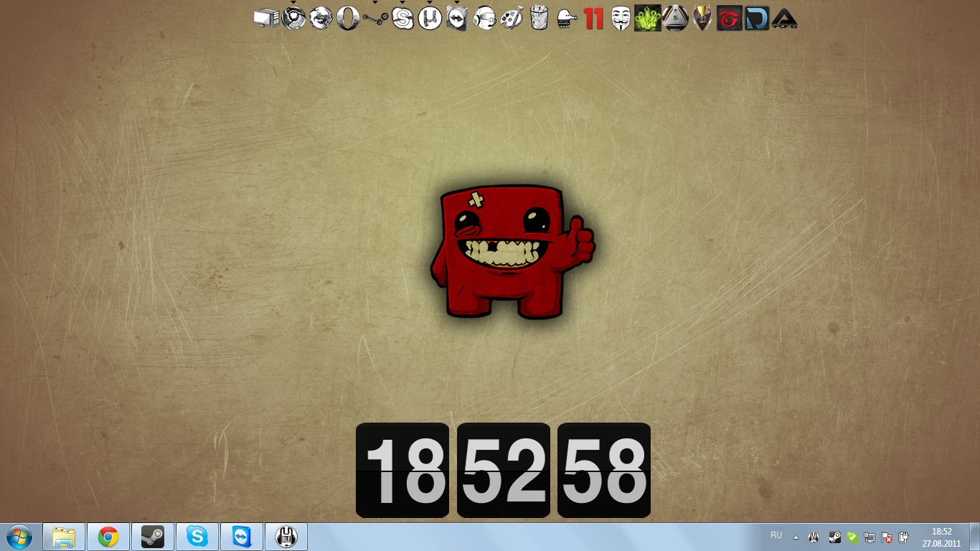This screenshot has width=980, height=551.
Task: Open the Opera browser from the dock
Action: [x=348, y=18]
